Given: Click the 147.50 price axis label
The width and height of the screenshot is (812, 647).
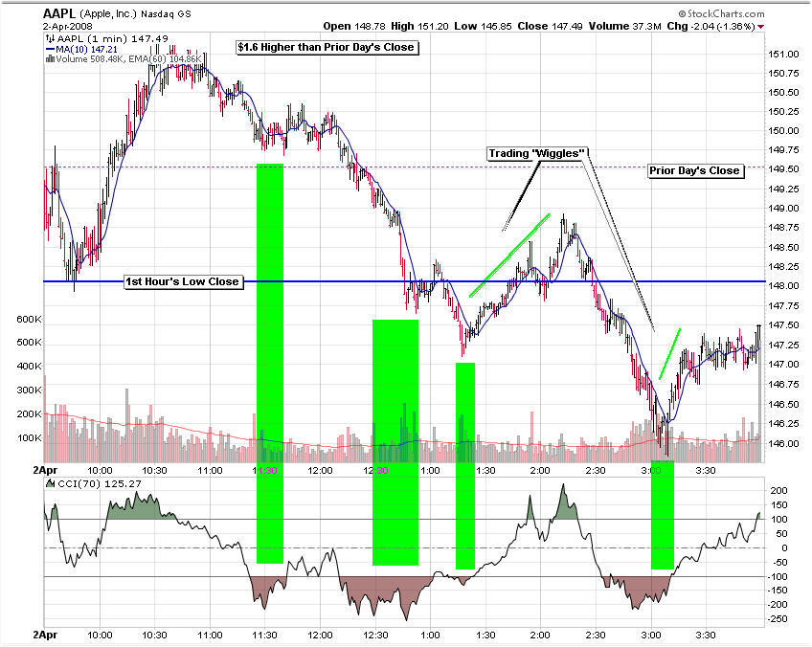Looking at the screenshot, I should tap(783, 325).
